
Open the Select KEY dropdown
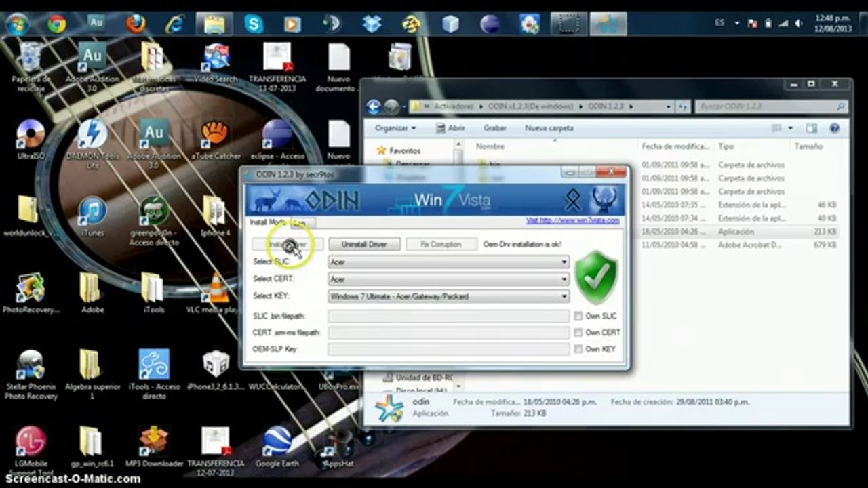point(564,296)
